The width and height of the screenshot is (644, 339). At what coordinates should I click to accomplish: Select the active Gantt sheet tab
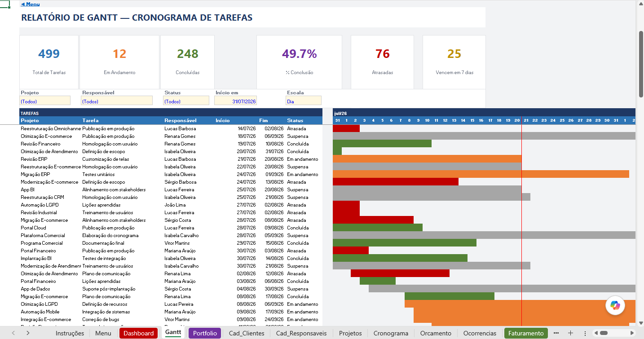pos(173,333)
